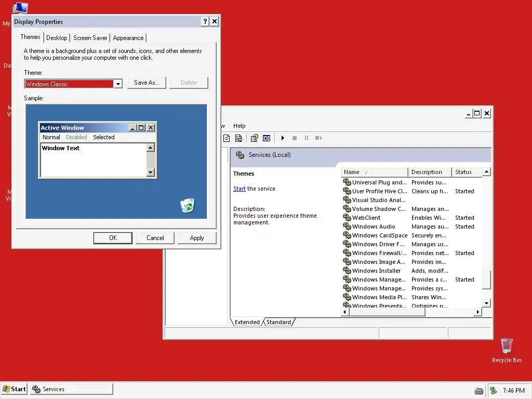Click the horizontal scroll left arrow
The image size is (532, 399).
pos(345,312)
